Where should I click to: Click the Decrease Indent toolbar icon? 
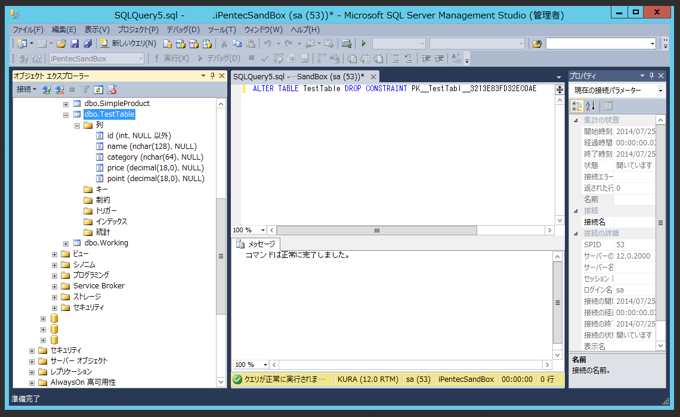click(x=426, y=59)
